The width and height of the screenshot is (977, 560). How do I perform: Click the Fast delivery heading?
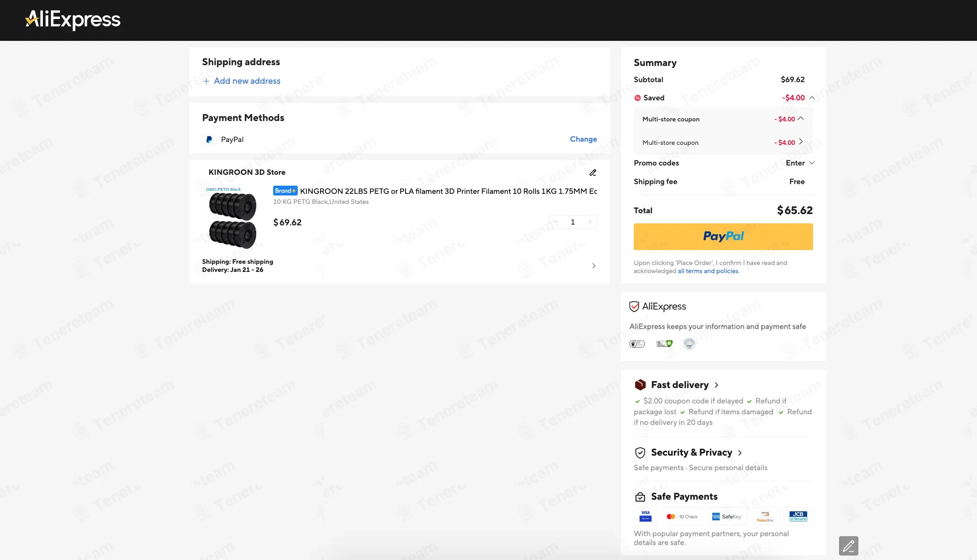click(680, 385)
